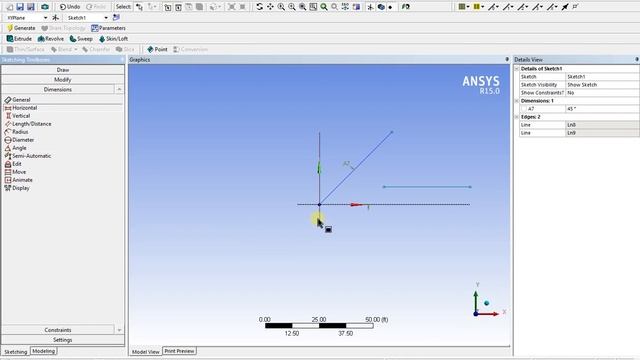Select the Vertical dimension tool

click(18, 116)
